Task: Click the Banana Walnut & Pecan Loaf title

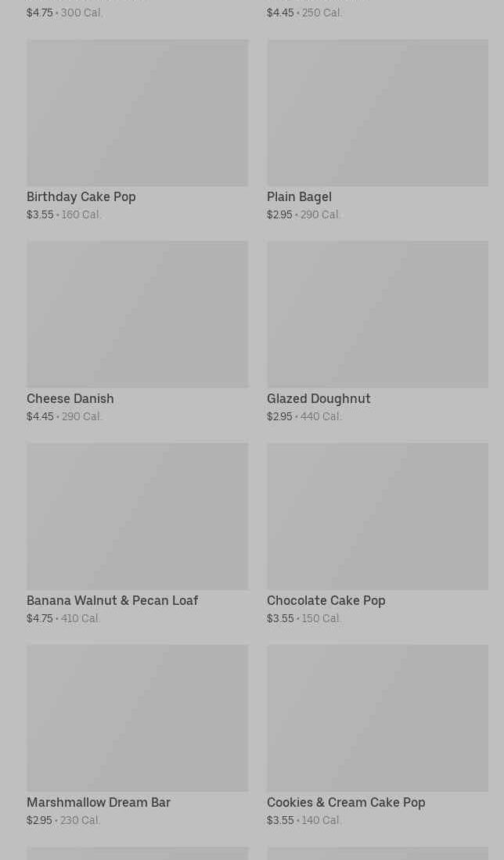Action: tap(112, 600)
